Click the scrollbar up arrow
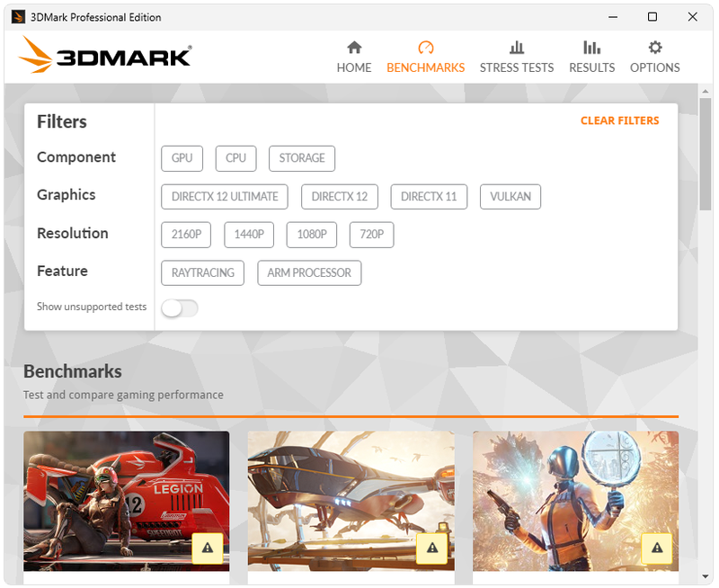This screenshot has width=719, height=588. click(706, 92)
